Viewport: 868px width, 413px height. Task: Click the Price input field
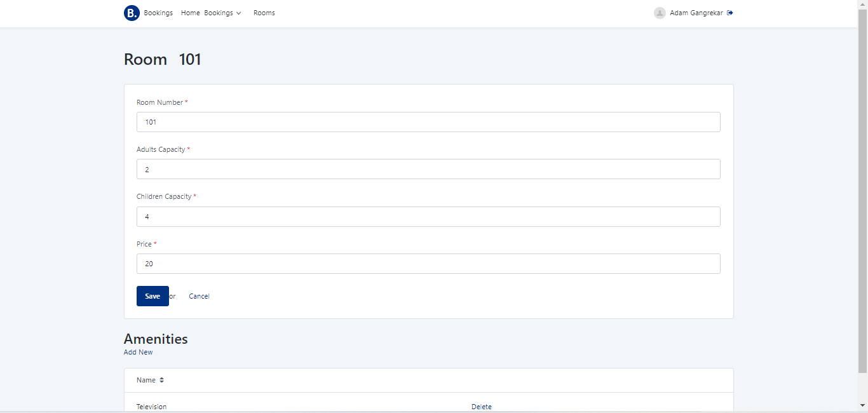(x=428, y=264)
